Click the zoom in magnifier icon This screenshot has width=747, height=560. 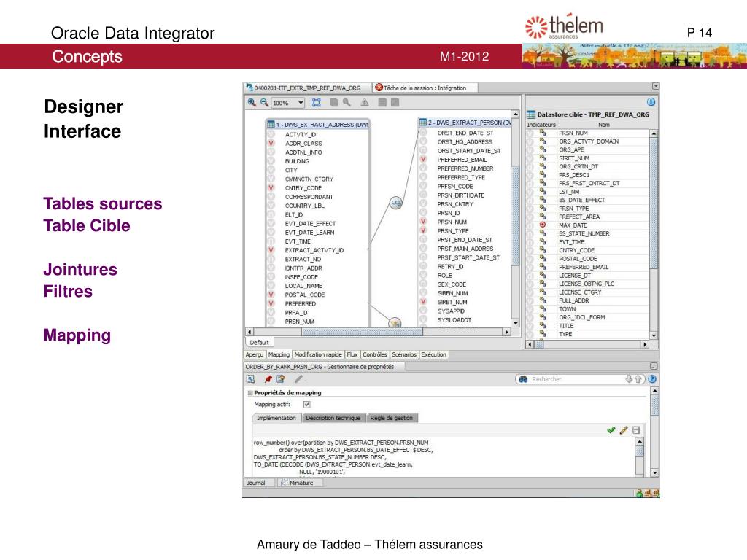[252, 102]
